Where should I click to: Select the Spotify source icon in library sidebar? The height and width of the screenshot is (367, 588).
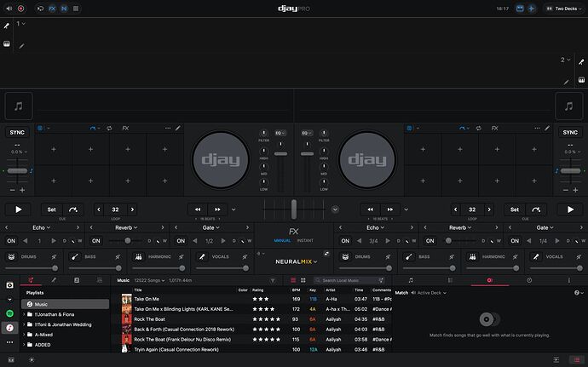[x=9, y=313]
